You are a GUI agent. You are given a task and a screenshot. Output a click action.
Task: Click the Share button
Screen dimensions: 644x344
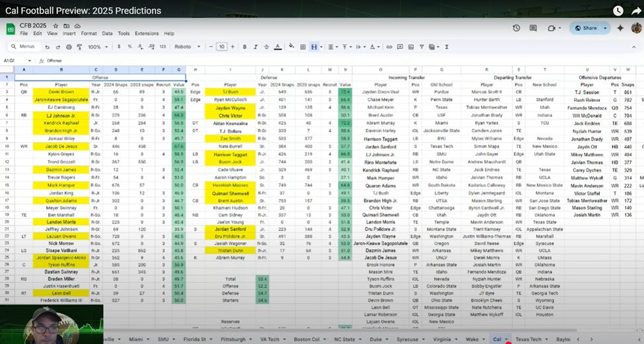[x=586, y=28]
